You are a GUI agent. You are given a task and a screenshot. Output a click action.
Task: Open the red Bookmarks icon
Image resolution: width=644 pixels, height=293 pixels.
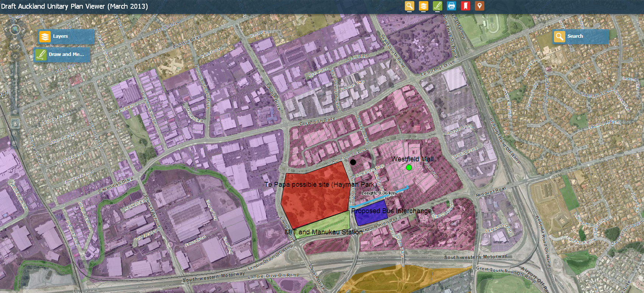click(x=465, y=6)
